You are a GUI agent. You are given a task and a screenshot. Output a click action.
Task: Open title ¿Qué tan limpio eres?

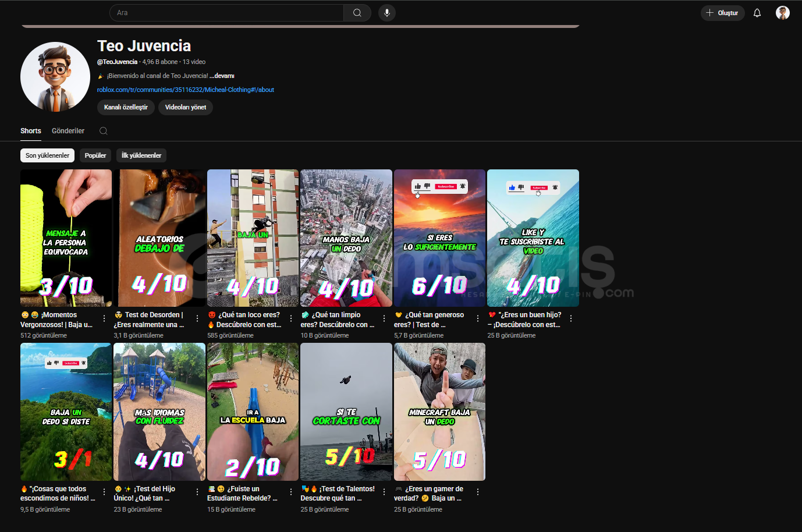coord(338,320)
